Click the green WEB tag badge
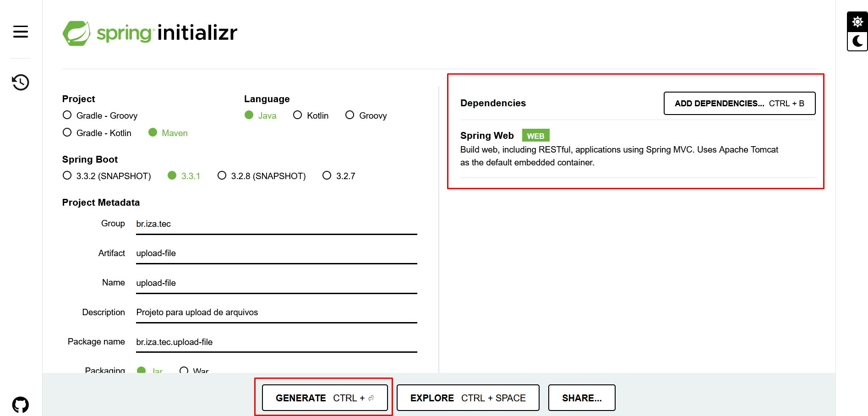 pyautogui.click(x=535, y=136)
